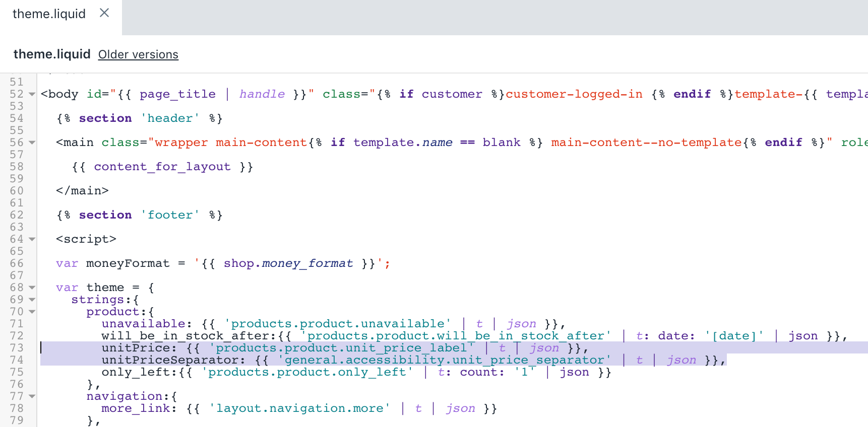
Task: Collapse the body tag fold arrow on line 52
Action: click(32, 94)
